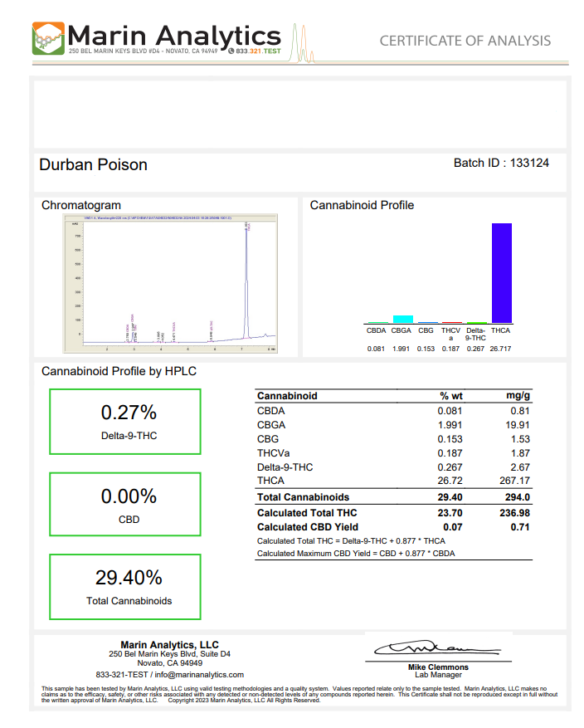Click the CERTIFICATE OF ANALYSIS heading
The image size is (584, 728).
(465, 41)
